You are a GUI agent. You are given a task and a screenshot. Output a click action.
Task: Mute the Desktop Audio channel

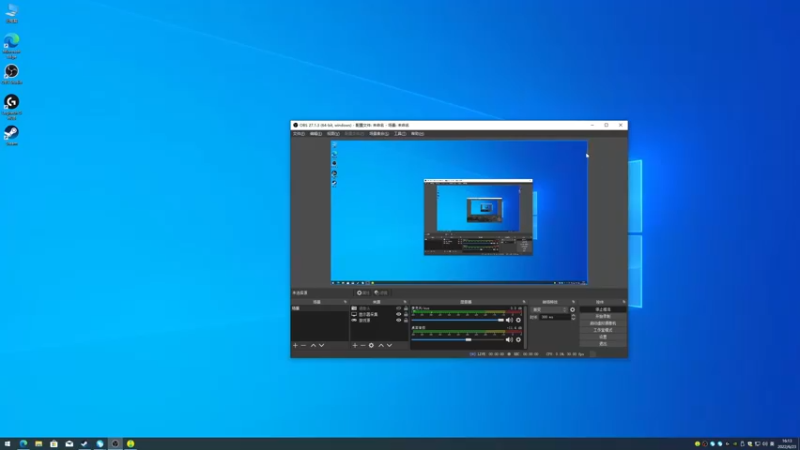pyautogui.click(x=509, y=340)
